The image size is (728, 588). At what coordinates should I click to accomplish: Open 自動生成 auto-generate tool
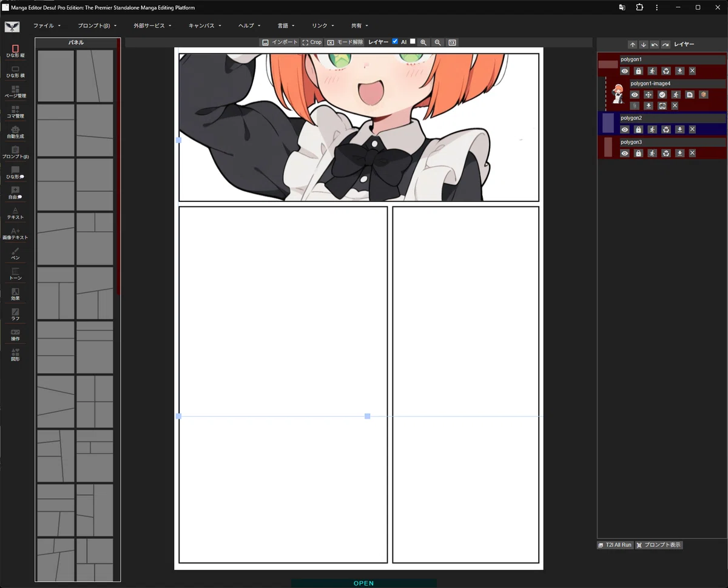pos(15,132)
